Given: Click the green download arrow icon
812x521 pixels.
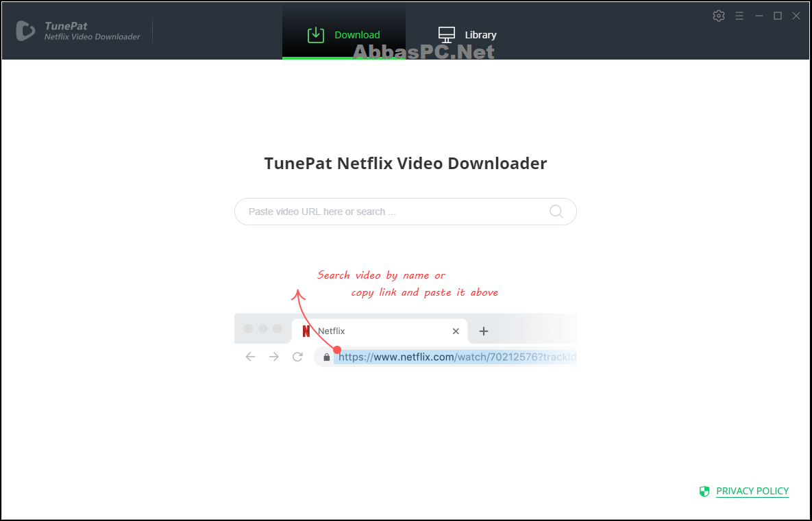Looking at the screenshot, I should pyautogui.click(x=316, y=35).
